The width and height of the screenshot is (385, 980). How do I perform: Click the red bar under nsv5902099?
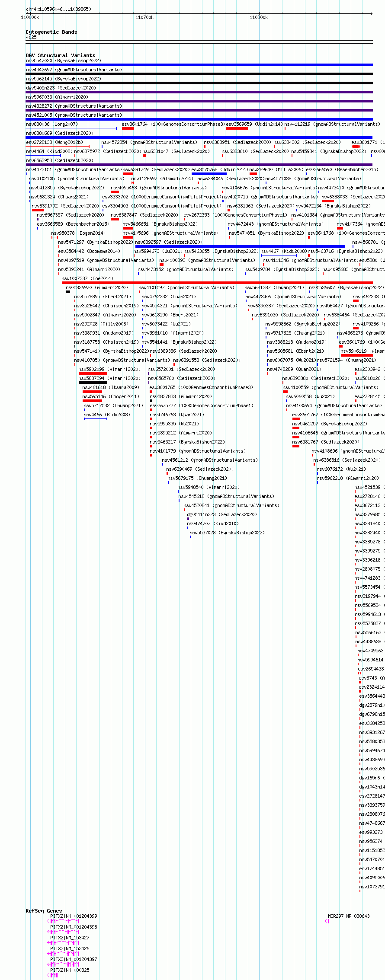[93, 373]
